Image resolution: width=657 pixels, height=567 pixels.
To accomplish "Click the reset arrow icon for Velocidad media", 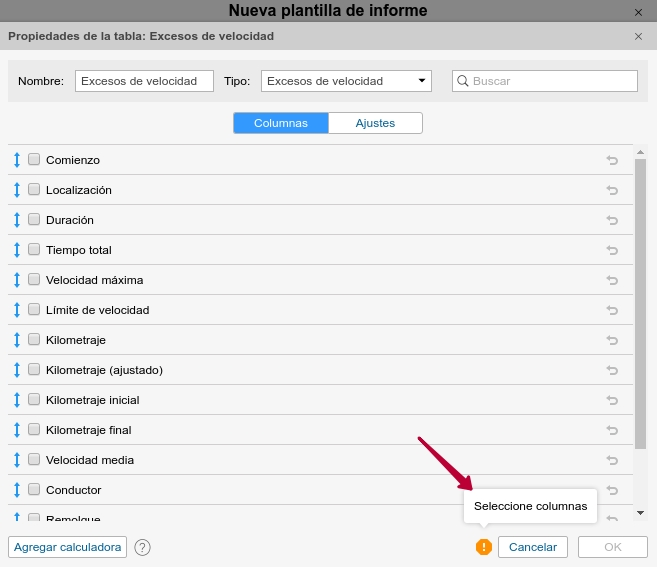I will pyautogui.click(x=612, y=460).
